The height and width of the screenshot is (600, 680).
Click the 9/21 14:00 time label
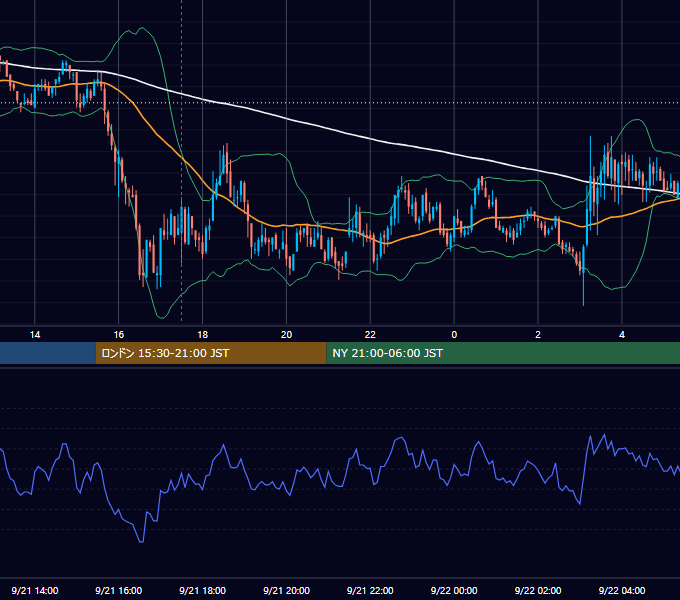(x=35, y=590)
